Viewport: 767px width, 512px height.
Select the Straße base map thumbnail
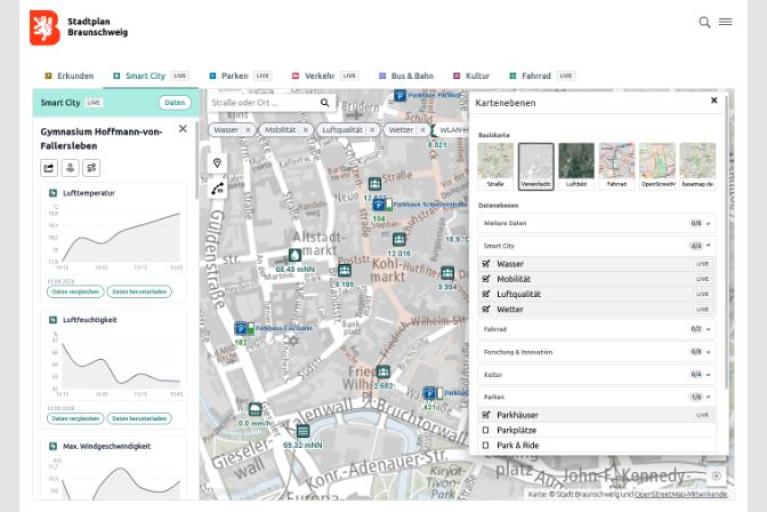point(496,166)
